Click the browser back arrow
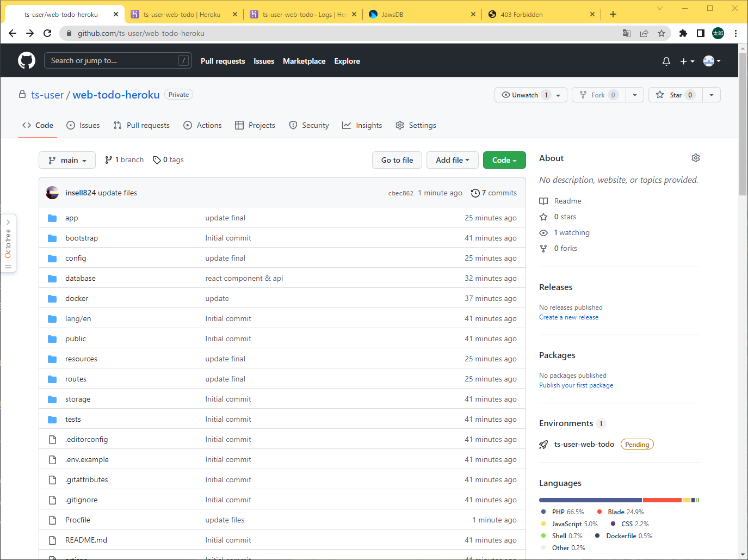748x560 pixels. pos(13,33)
